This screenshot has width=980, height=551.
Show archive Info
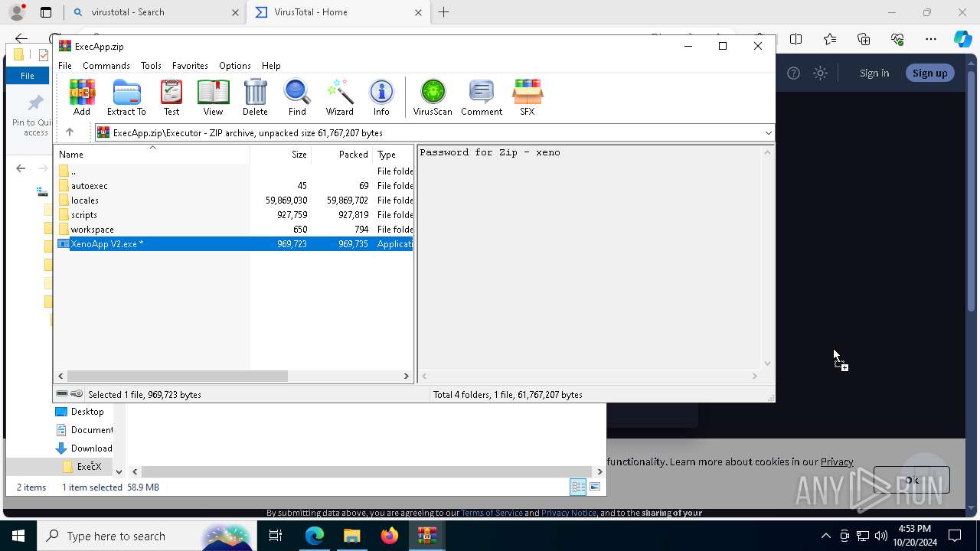(381, 97)
